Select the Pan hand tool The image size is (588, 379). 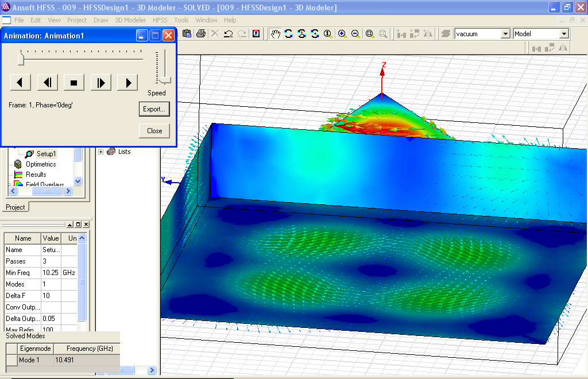[x=276, y=34]
